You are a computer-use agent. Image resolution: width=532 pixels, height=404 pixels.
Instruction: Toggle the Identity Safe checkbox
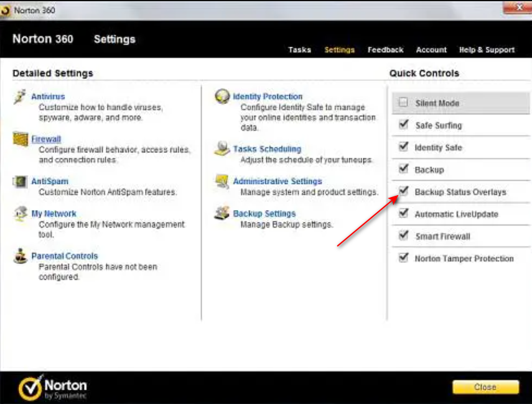click(403, 147)
